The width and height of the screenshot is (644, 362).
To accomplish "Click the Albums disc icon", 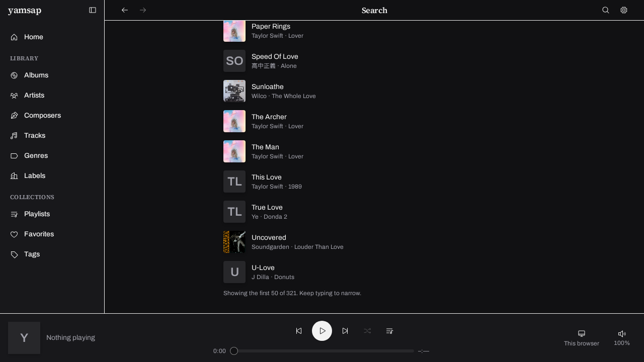I will click(14, 75).
